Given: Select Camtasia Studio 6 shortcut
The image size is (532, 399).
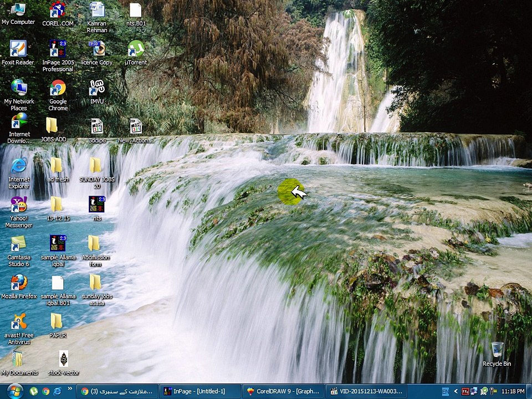Looking at the screenshot, I should [x=19, y=252].
